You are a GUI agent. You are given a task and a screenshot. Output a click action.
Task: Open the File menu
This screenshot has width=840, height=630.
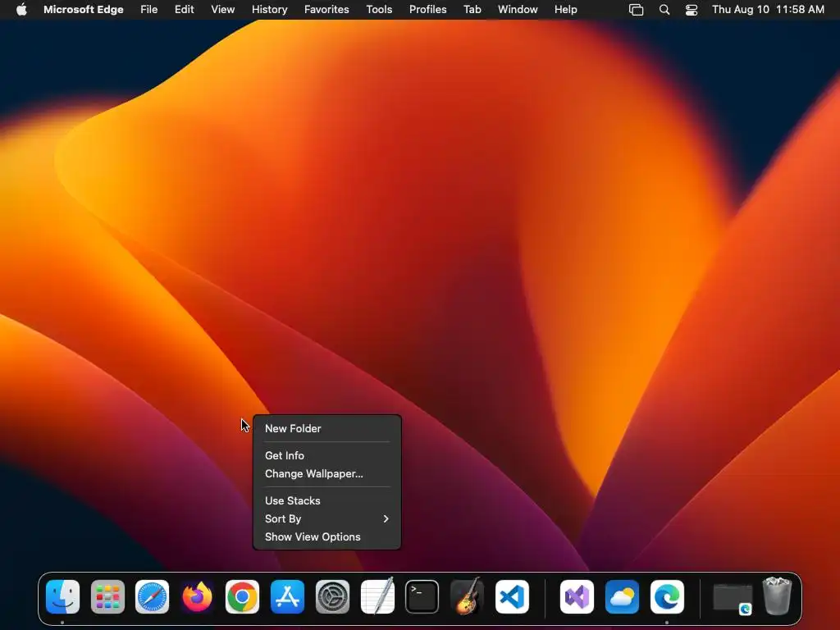[149, 9]
